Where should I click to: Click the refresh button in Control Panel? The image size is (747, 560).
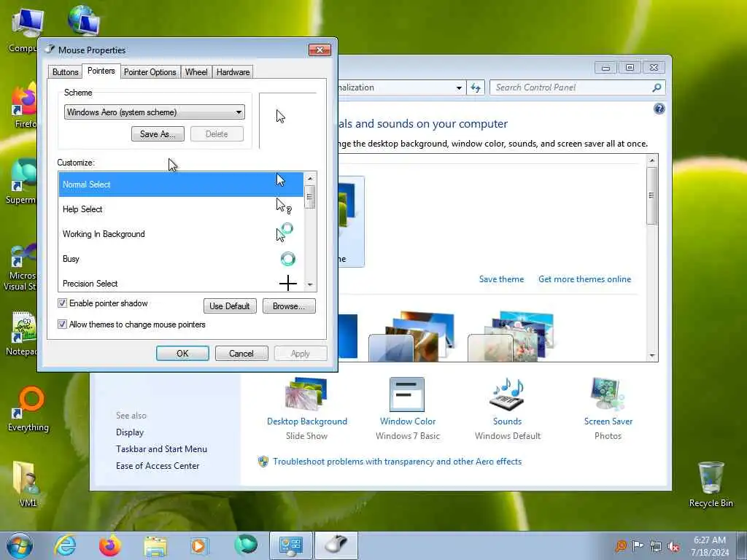click(476, 87)
